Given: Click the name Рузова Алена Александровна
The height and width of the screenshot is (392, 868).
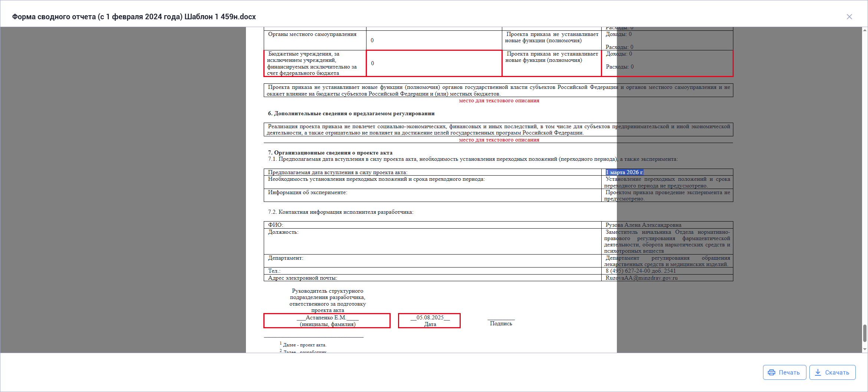Looking at the screenshot, I should point(643,225).
